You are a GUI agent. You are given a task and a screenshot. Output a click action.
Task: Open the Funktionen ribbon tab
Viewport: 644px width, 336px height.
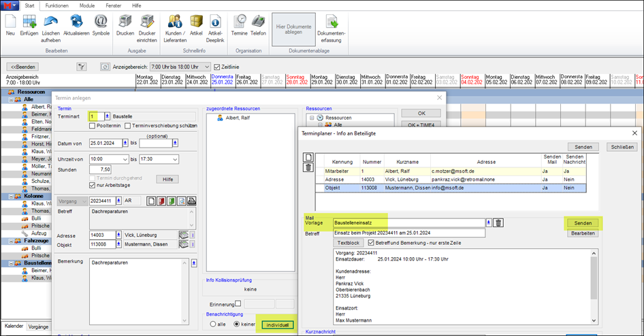pyautogui.click(x=57, y=5)
